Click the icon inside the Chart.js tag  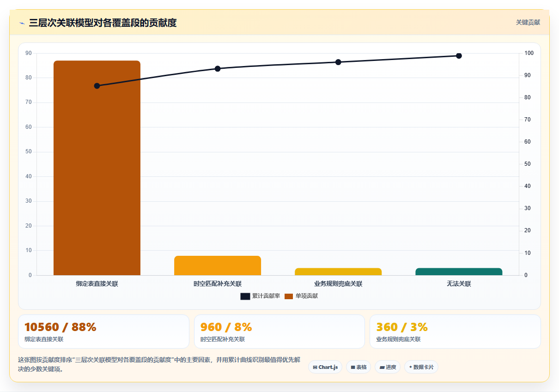pos(315,368)
